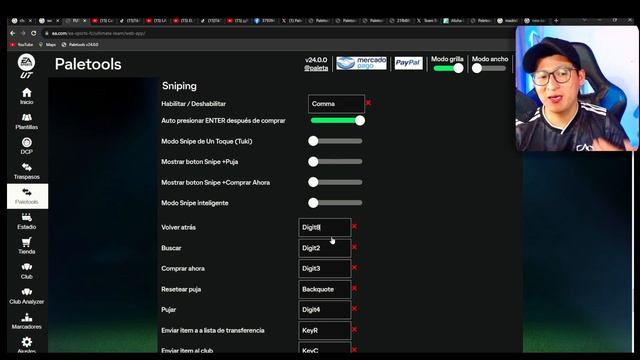Open Plantillas squads section

pos(27,121)
